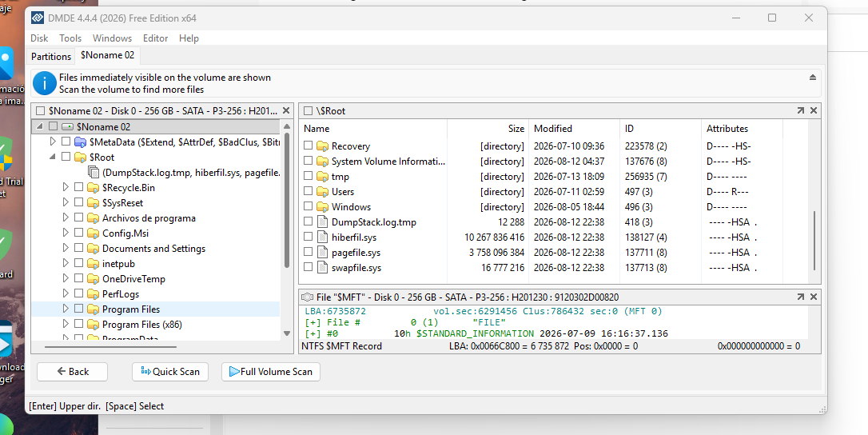This screenshot has width=868, height=435.
Task: Collapse the $Root tree node
Action: coord(53,158)
